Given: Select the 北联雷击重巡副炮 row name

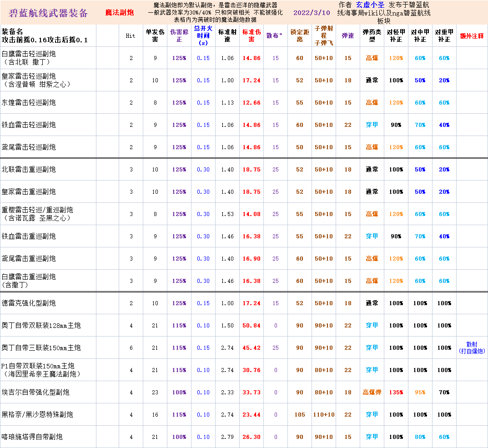Looking at the screenshot, I should tap(29, 170).
